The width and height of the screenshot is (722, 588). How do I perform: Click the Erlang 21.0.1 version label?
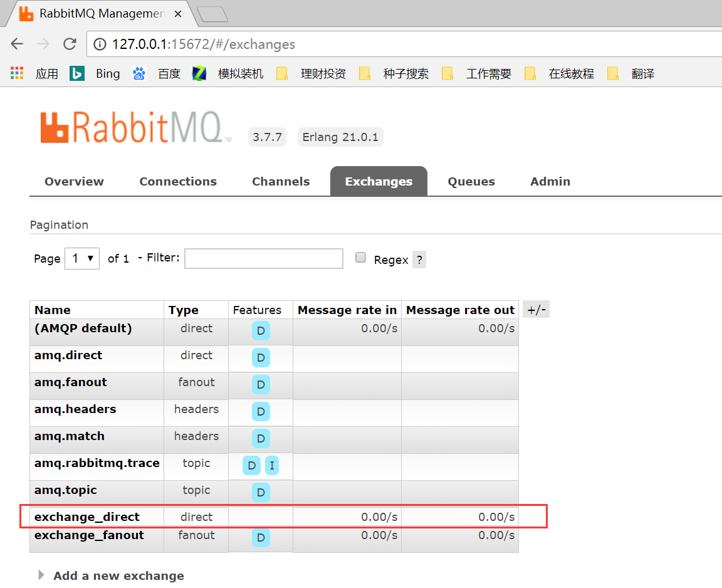(x=340, y=137)
